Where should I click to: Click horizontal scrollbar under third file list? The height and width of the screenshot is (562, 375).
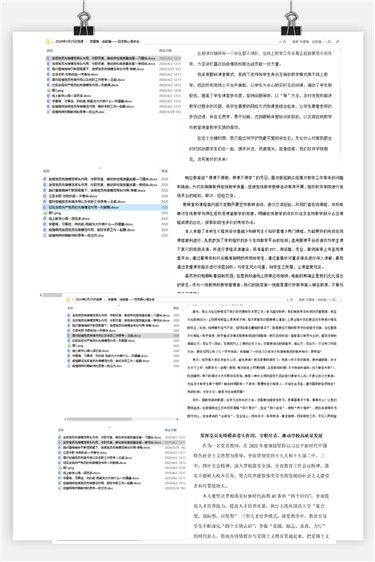coord(121,419)
